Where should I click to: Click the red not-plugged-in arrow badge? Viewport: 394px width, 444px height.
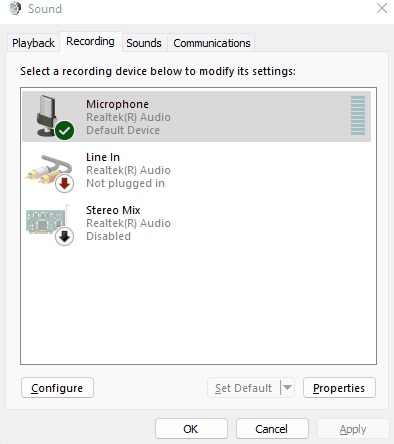[64, 183]
